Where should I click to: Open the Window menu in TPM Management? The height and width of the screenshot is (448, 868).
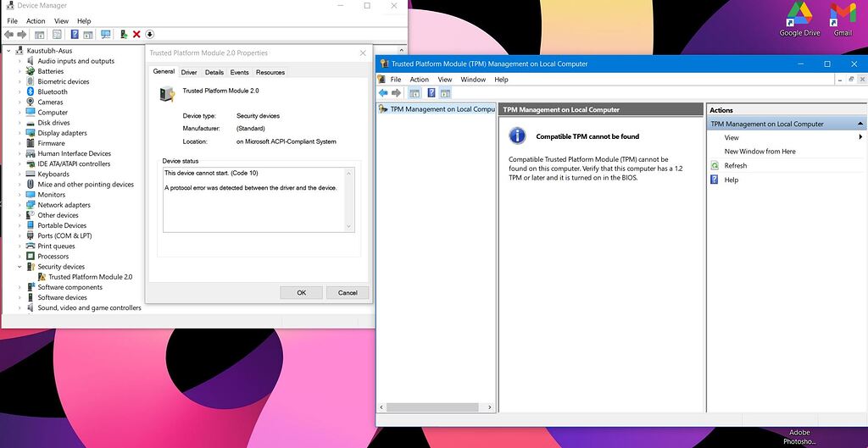coord(473,80)
